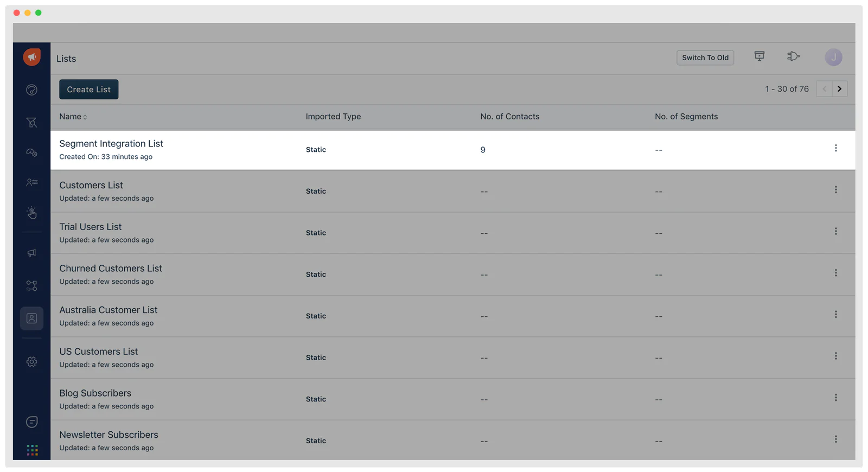
Task: Open the dashboard gauge icon in sidebar
Action: click(x=32, y=90)
